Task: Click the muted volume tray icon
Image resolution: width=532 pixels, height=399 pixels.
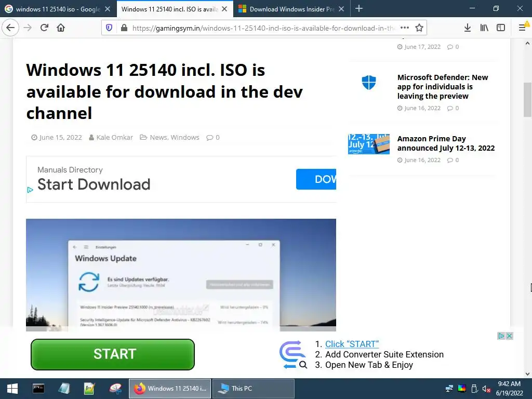Action: pos(486,389)
